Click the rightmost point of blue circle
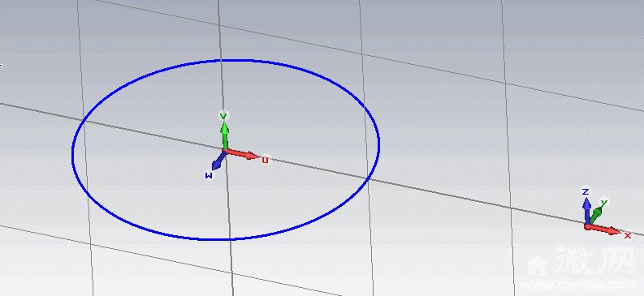 pos(378,144)
